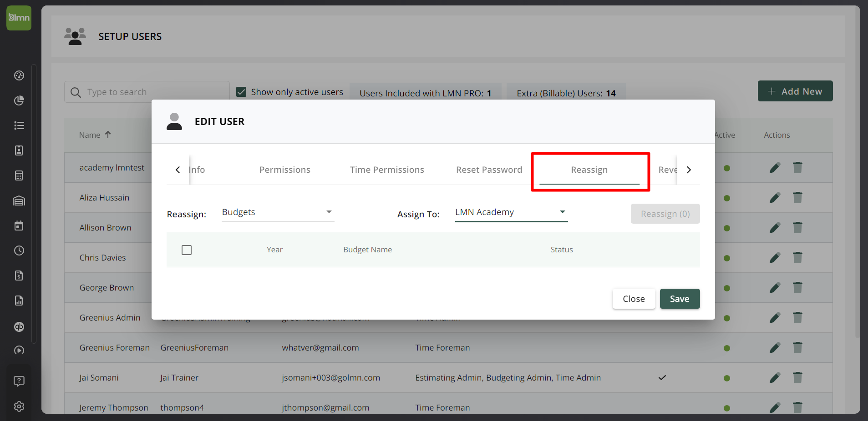Open the QuickBooks sync icon

pyautogui.click(x=18, y=327)
